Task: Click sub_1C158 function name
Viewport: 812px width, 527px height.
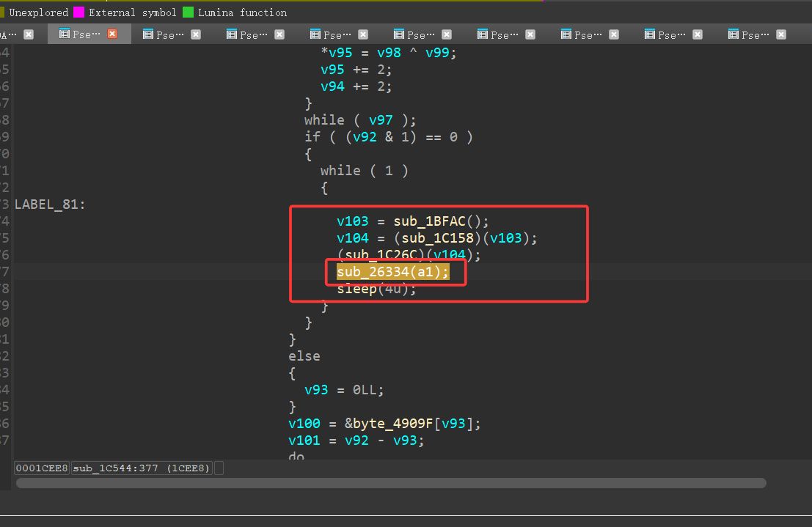Action: point(438,238)
